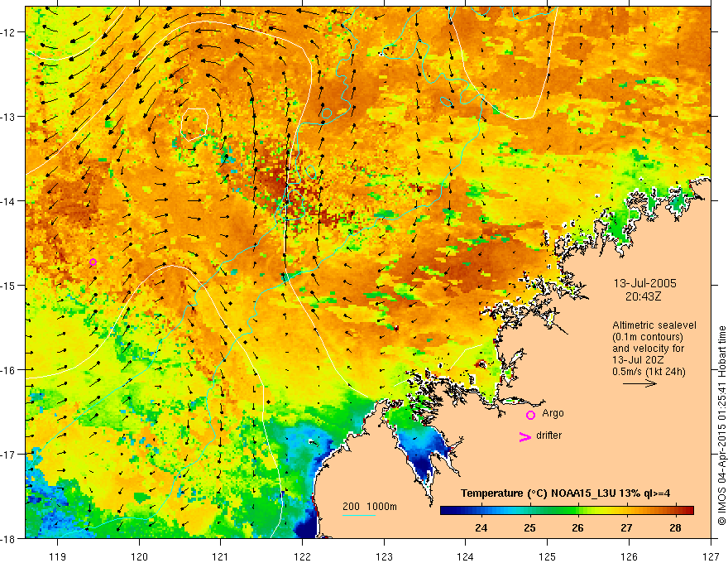Viewport: 728px width, 563px height.
Task: Click the latitude axis label -16
Action: [9, 370]
